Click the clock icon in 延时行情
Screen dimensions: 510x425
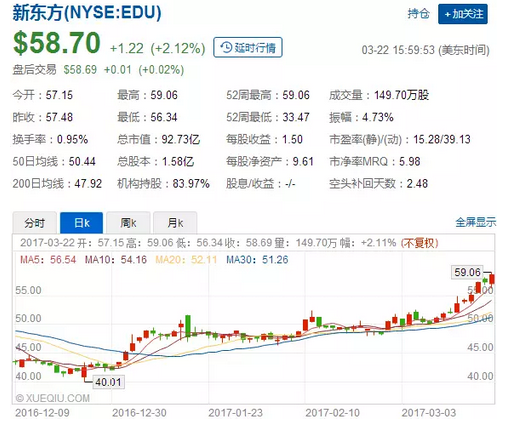(226, 47)
